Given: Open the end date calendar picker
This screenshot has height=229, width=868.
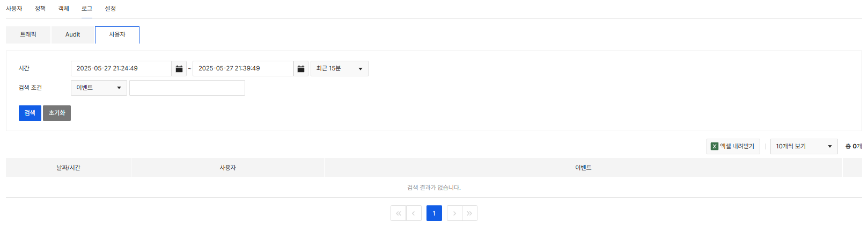Looking at the screenshot, I should pos(301,68).
